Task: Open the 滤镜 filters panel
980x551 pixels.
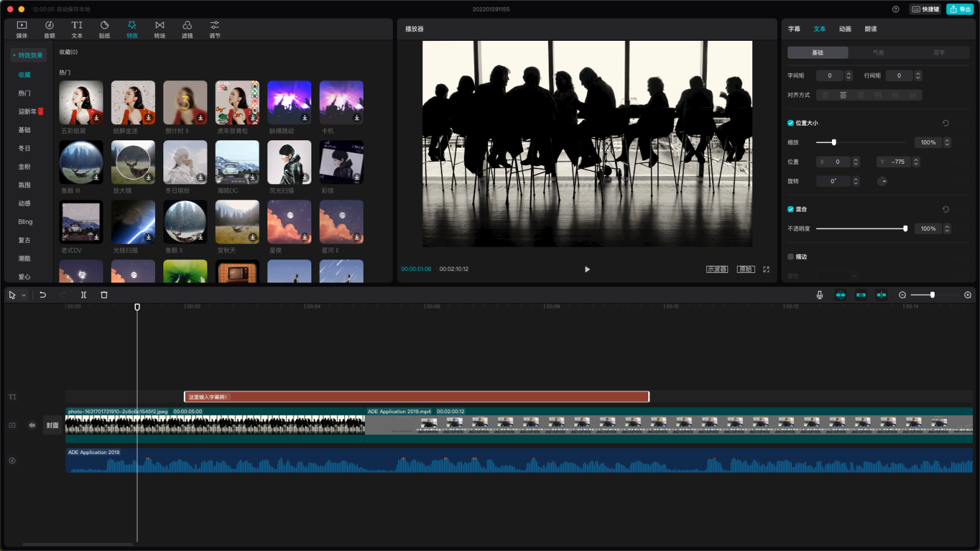Action: 187,29
